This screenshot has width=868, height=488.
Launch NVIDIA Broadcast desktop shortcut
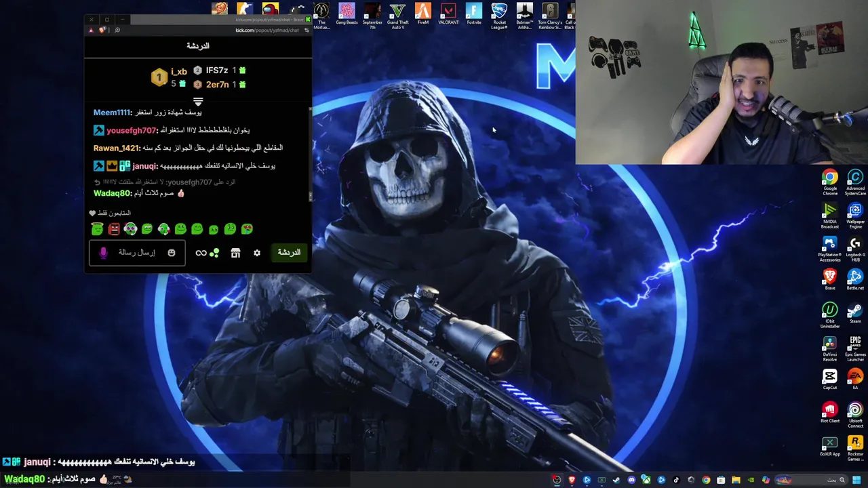(x=830, y=216)
